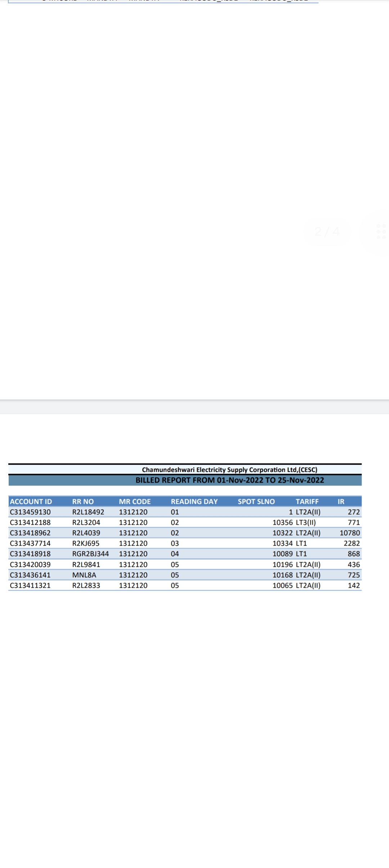Select spot serial number 10065
The width and height of the screenshot is (389, 868).
pyautogui.click(x=283, y=585)
